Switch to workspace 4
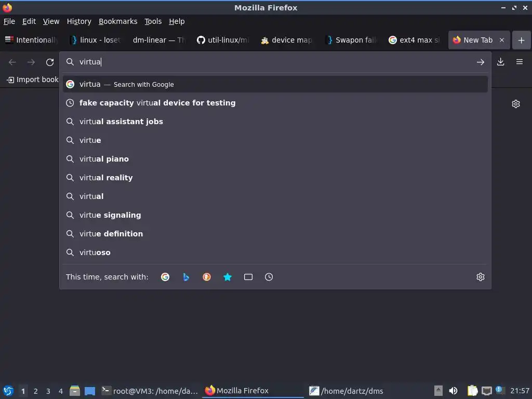 pos(61,391)
